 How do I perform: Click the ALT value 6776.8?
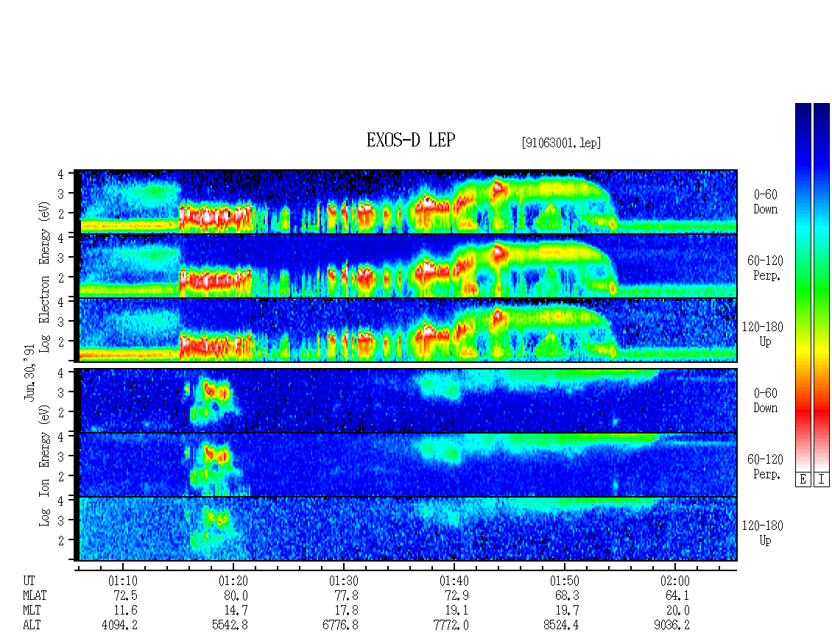click(340, 625)
